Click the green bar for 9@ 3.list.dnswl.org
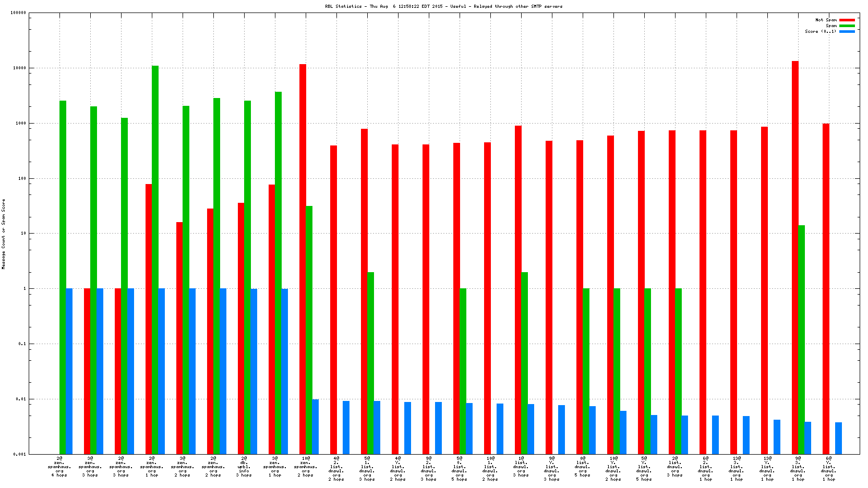The height and width of the screenshot is (488, 868). click(x=801, y=339)
